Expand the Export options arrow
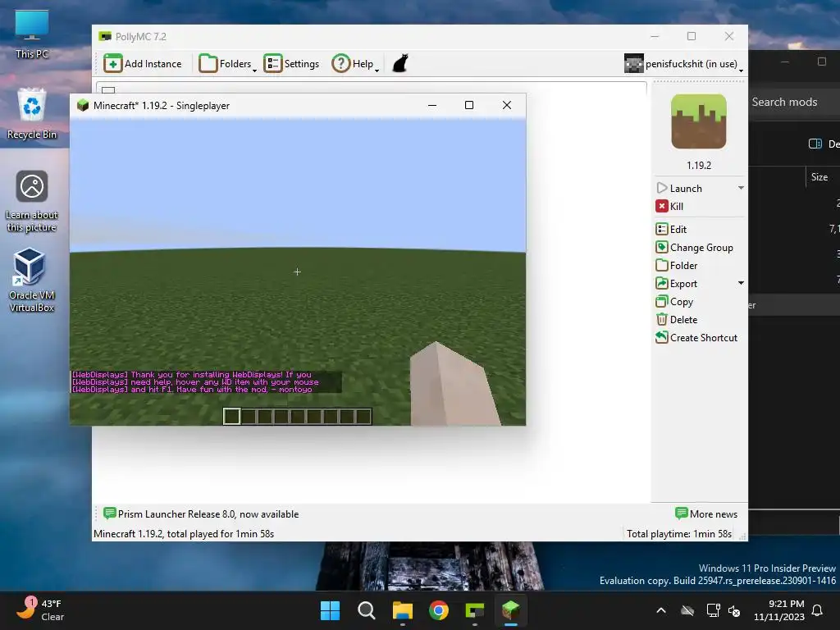Viewport: 840px width, 630px height. (x=741, y=283)
